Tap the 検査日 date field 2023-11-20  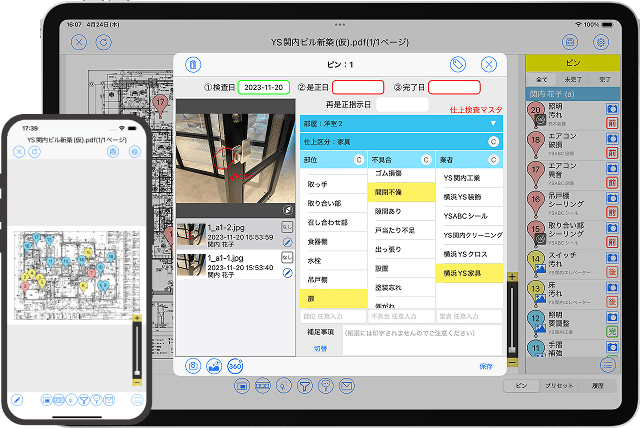click(x=265, y=87)
